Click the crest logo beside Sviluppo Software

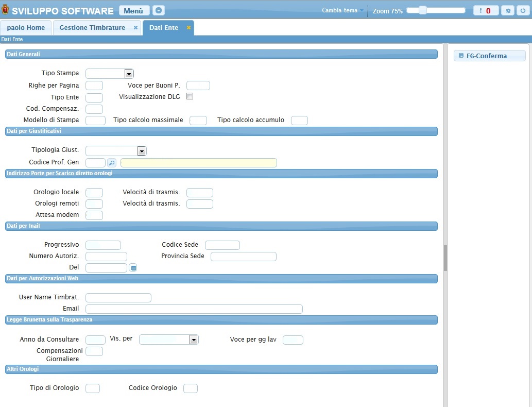click(6, 10)
